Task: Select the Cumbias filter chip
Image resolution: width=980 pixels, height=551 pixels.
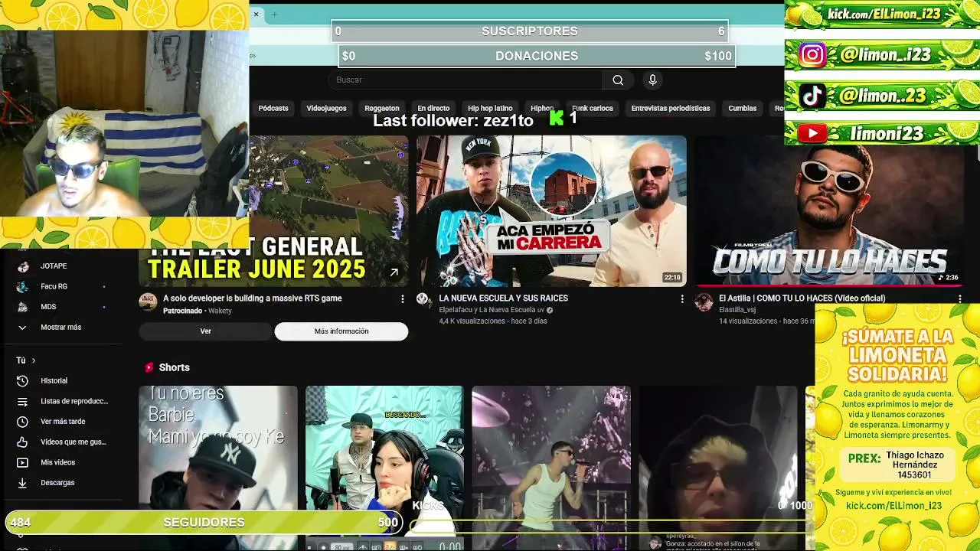Action: 742,109
